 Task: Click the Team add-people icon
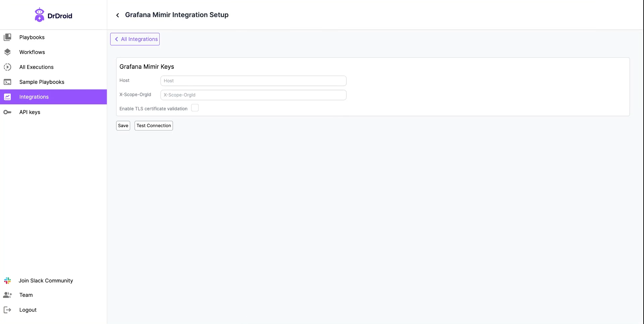click(7, 295)
